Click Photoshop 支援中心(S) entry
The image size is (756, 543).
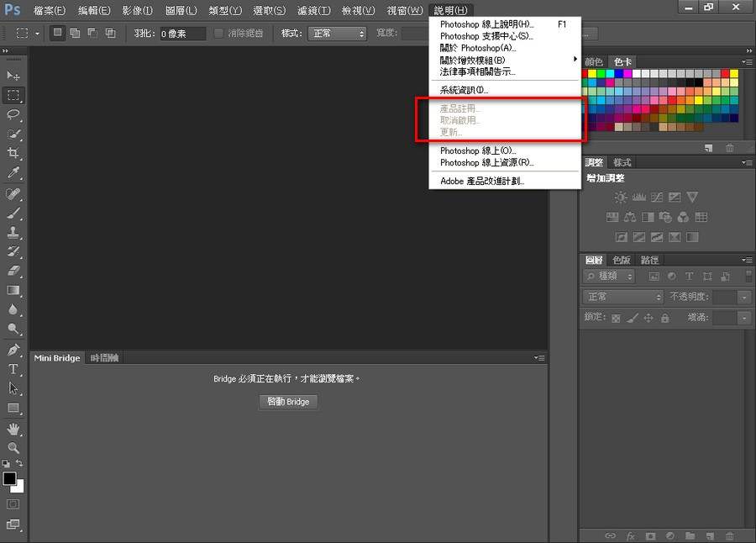[x=505, y=36]
